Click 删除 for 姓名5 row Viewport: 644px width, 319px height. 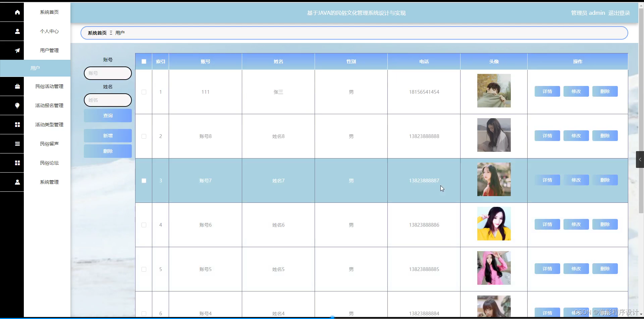(x=605, y=269)
